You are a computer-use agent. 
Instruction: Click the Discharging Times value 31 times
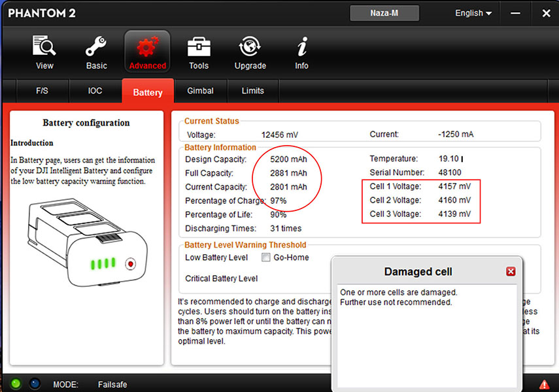tap(286, 229)
